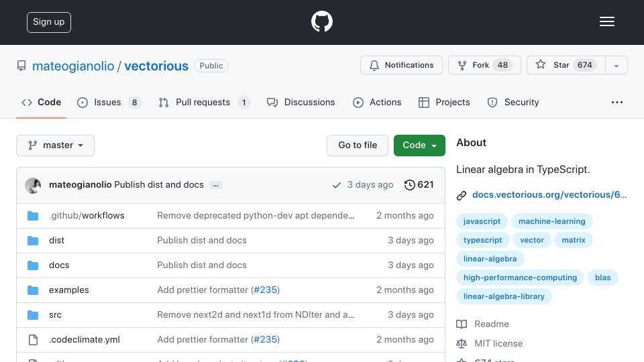Open the Projects tab
This screenshot has height=362, width=644.
[x=443, y=102]
